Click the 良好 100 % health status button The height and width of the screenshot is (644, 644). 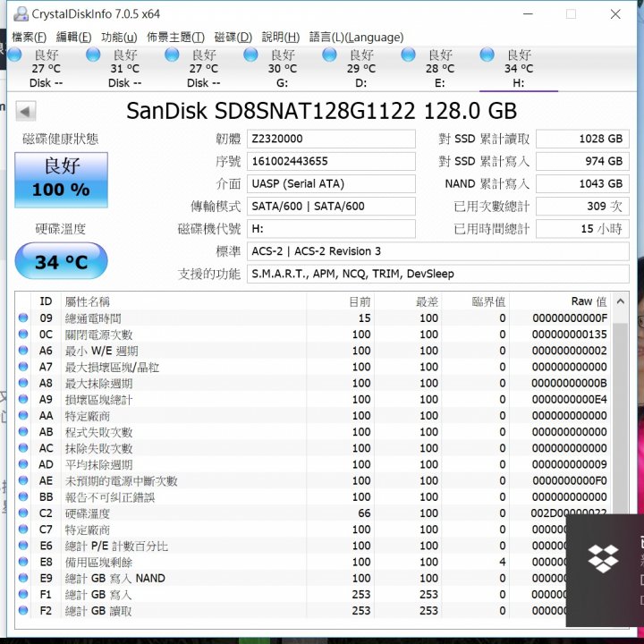pyautogui.click(x=61, y=180)
